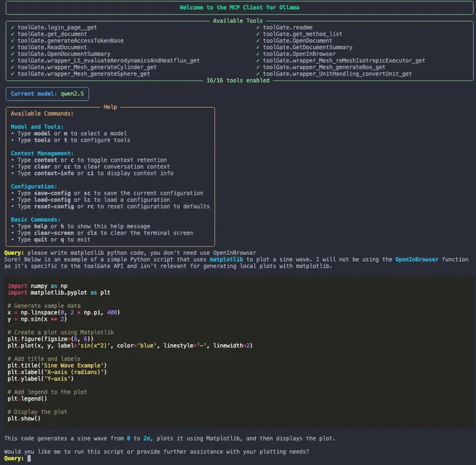Click the Context Management: heading
Image resolution: width=476 pixels, height=465 pixels.
click(x=42, y=153)
